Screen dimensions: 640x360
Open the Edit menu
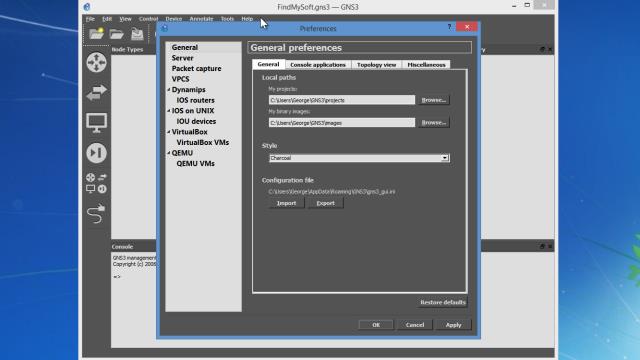[107, 19]
